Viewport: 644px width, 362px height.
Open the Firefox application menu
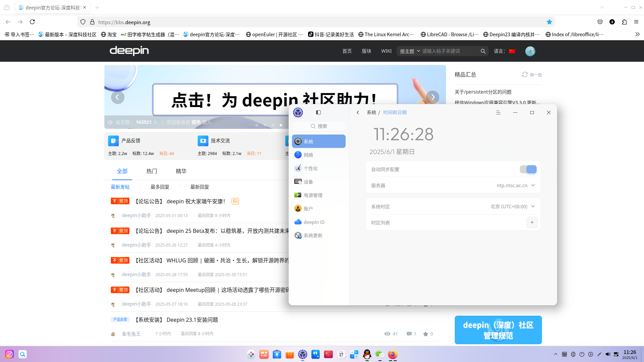(x=636, y=22)
